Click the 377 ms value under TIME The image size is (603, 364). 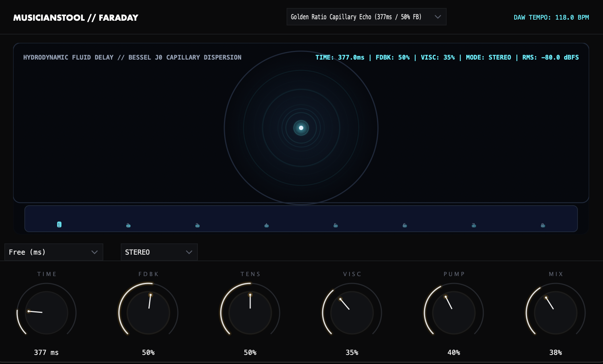pyautogui.click(x=46, y=352)
